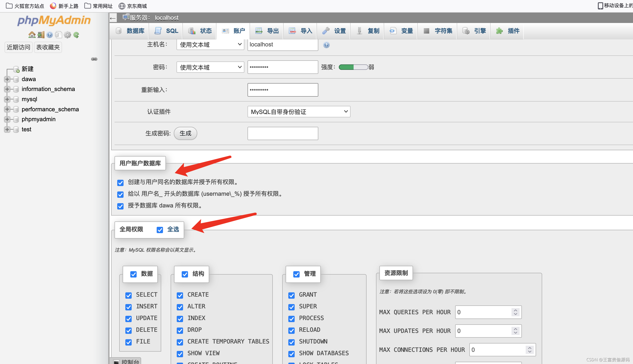Click the 设置 wrench tab icon
The image size is (633, 364).
(326, 31)
